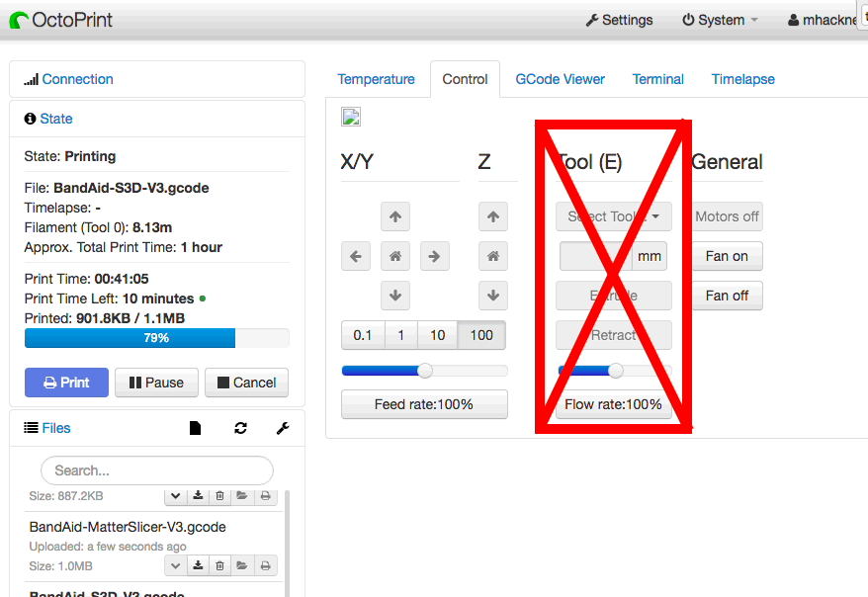Image resolution: width=868 pixels, height=597 pixels.
Task: Click the X/Y left arrow jog button
Action: point(356,256)
